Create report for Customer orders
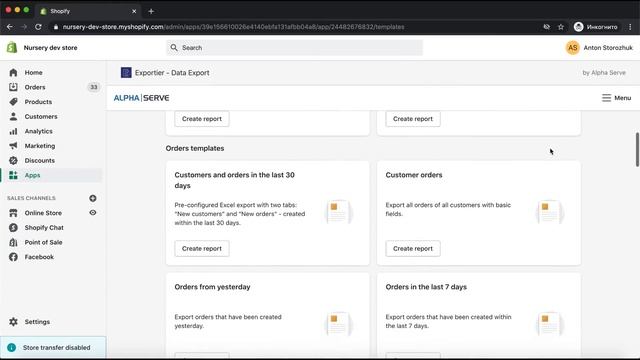 413,249
